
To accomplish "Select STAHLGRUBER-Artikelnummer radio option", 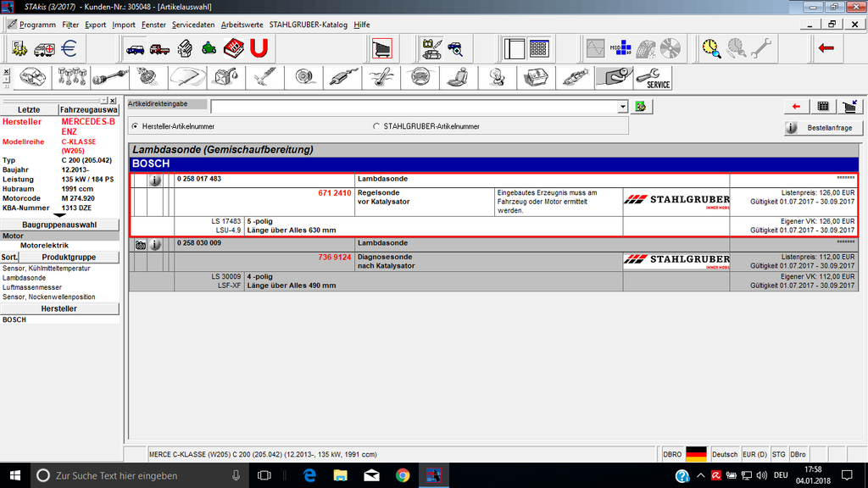I will tap(376, 126).
